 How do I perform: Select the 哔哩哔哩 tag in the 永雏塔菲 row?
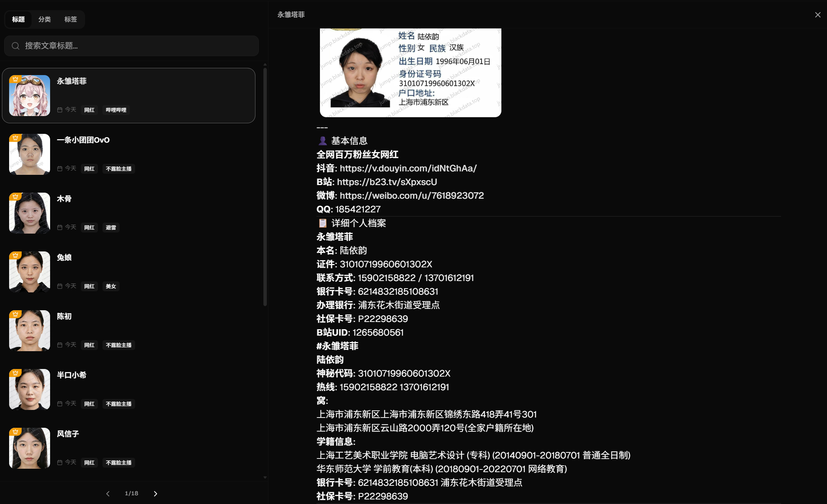[116, 110]
